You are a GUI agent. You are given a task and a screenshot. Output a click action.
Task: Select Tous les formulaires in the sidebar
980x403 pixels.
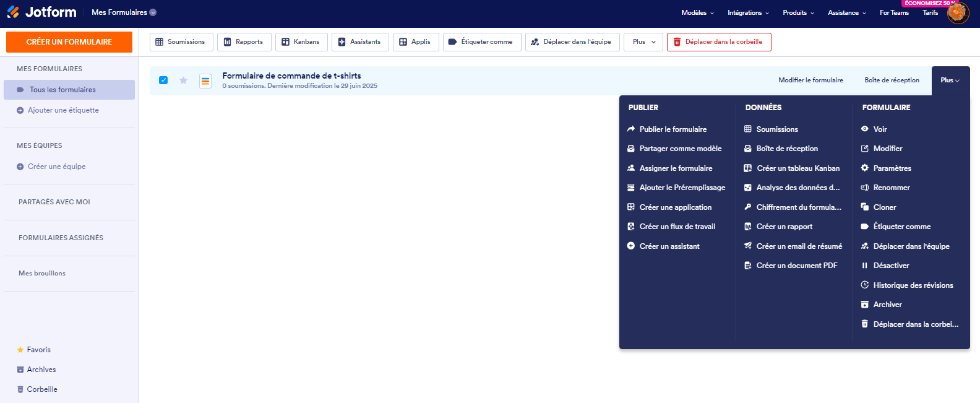pyautogui.click(x=69, y=90)
